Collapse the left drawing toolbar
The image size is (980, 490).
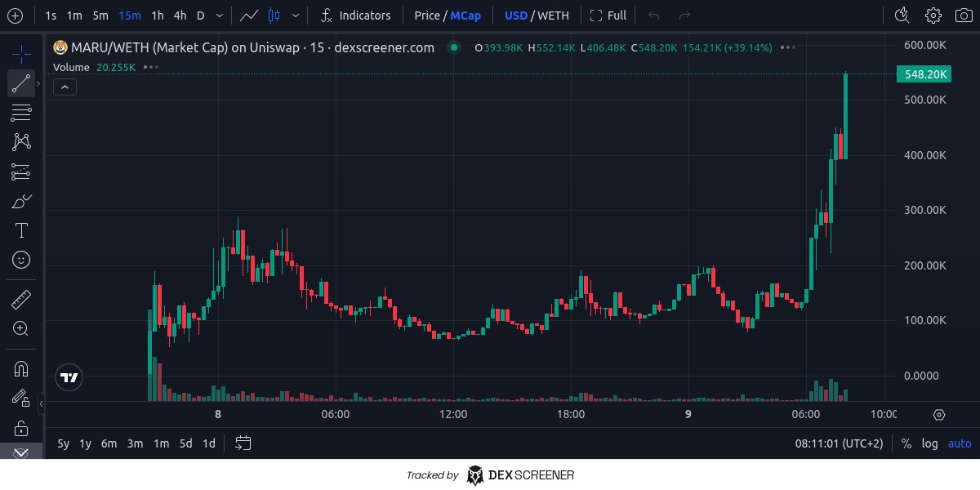point(42,403)
